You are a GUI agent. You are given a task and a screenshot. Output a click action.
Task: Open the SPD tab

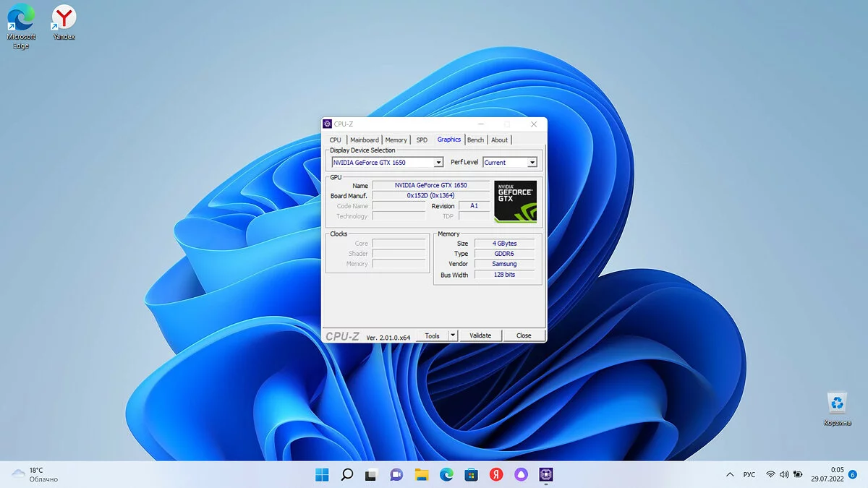[x=422, y=140]
